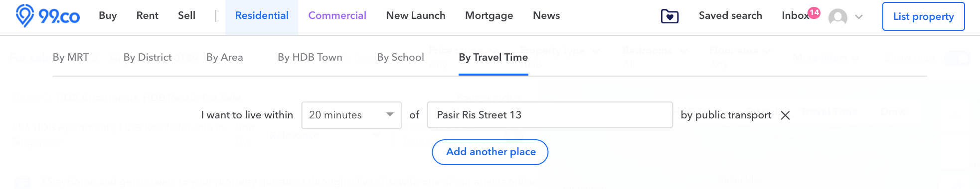Click Add another place button

(490, 152)
